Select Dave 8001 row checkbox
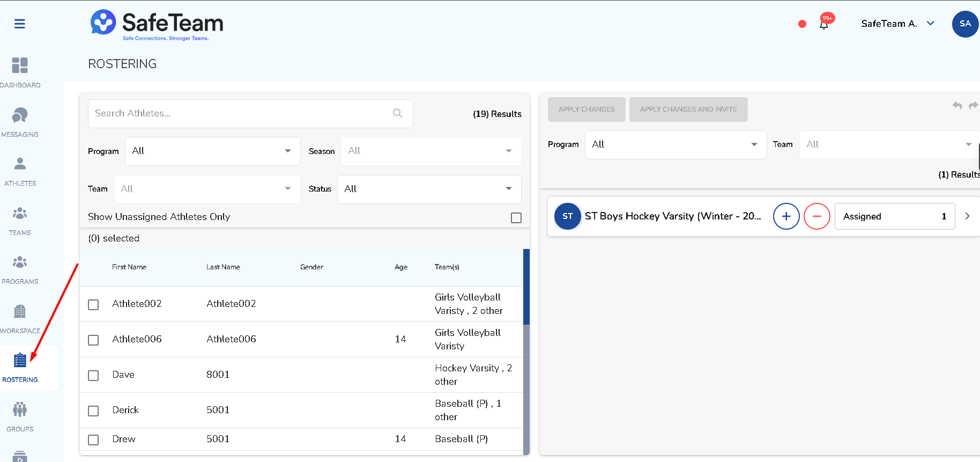The width and height of the screenshot is (980, 462). pyautogui.click(x=93, y=376)
